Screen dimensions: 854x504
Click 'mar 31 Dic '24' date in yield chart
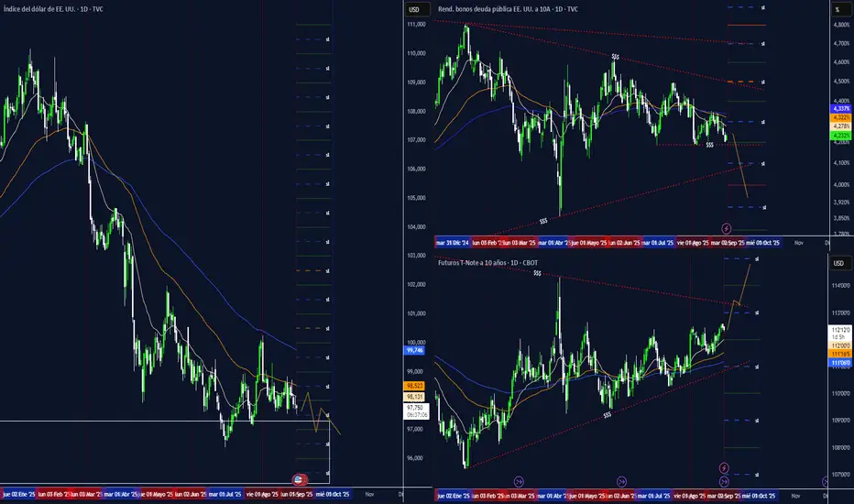point(452,243)
